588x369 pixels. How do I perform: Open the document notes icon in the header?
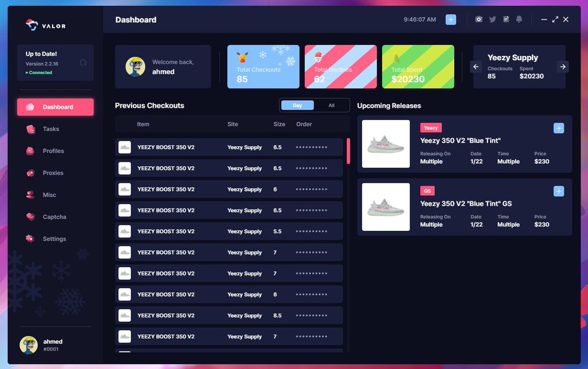(506, 20)
